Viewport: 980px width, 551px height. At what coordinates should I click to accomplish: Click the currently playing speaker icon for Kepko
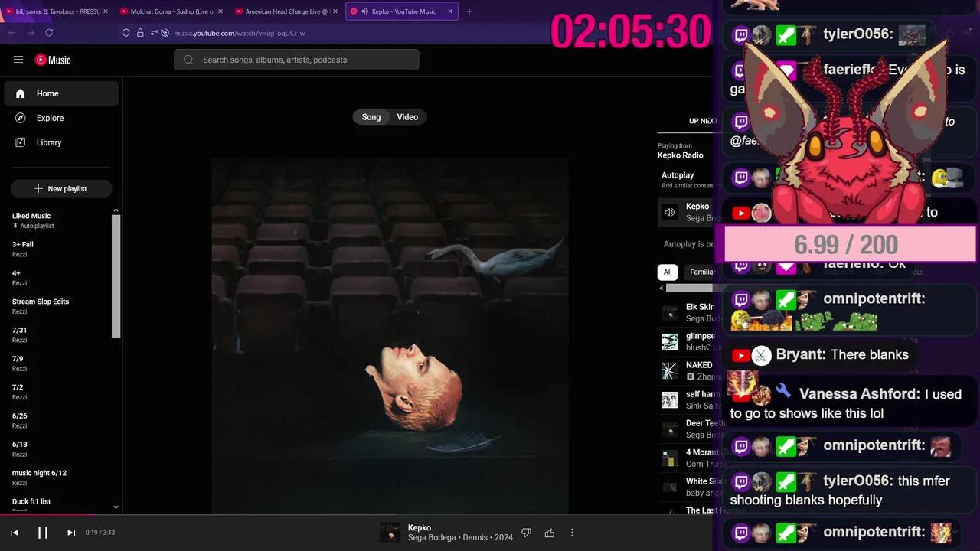coord(669,213)
